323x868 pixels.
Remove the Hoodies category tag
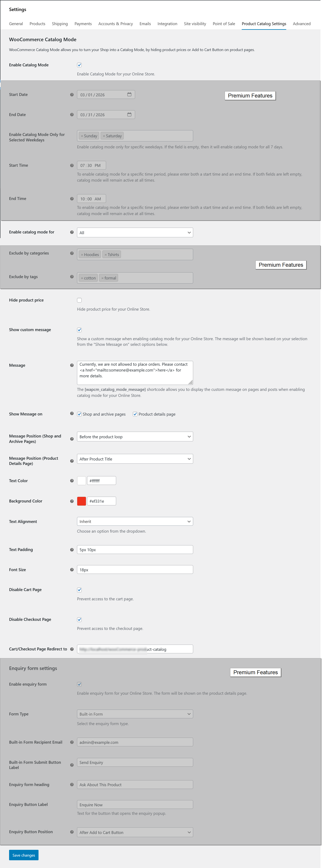click(82, 255)
